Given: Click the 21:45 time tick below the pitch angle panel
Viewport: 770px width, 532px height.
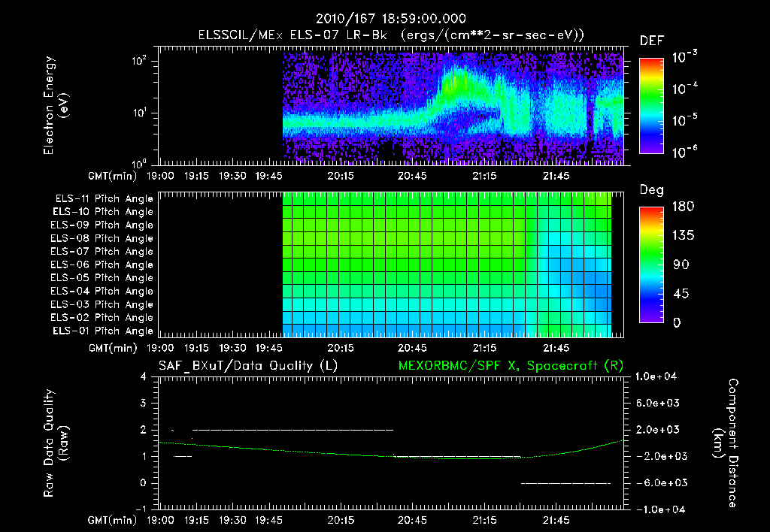Looking at the screenshot, I should (x=556, y=348).
